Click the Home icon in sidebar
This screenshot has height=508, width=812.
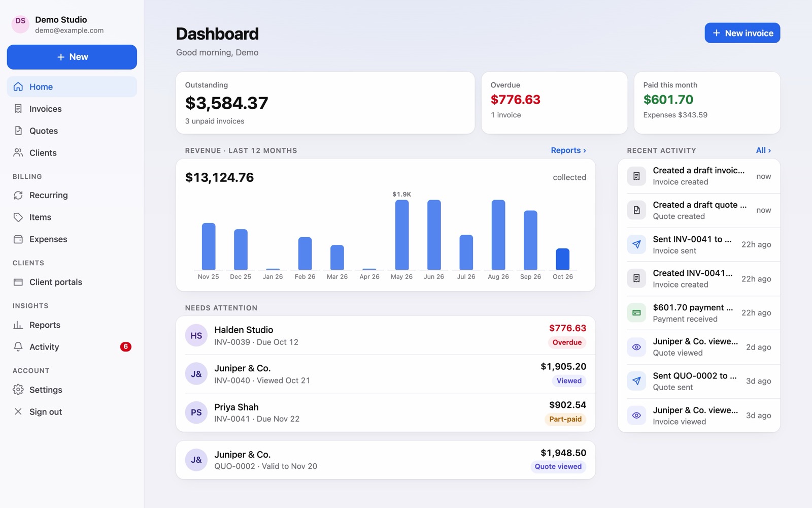[18, 87]
